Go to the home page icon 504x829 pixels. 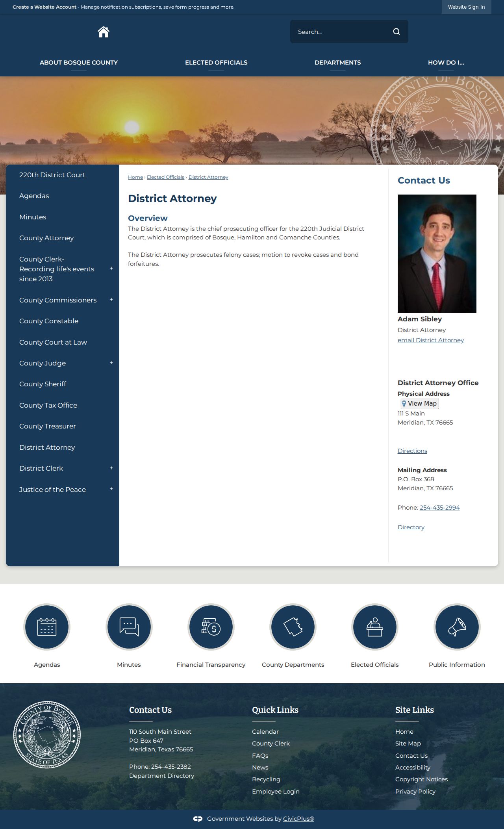(104, 32)
